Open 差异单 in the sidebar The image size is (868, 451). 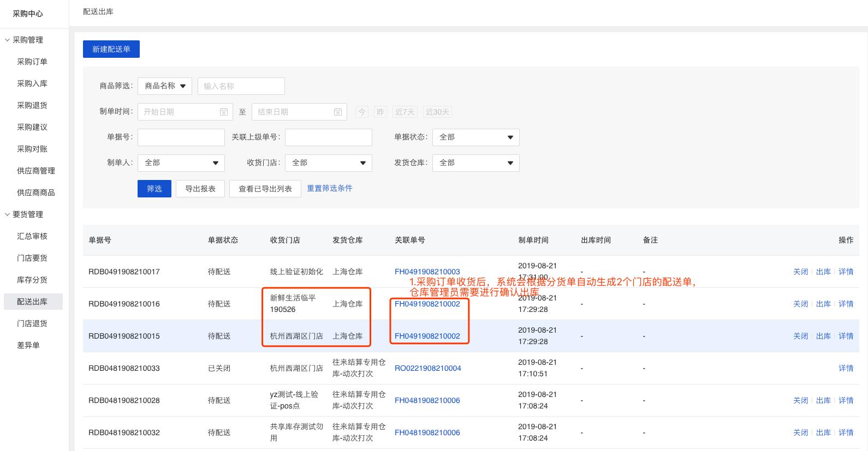(x=28, y=345)
